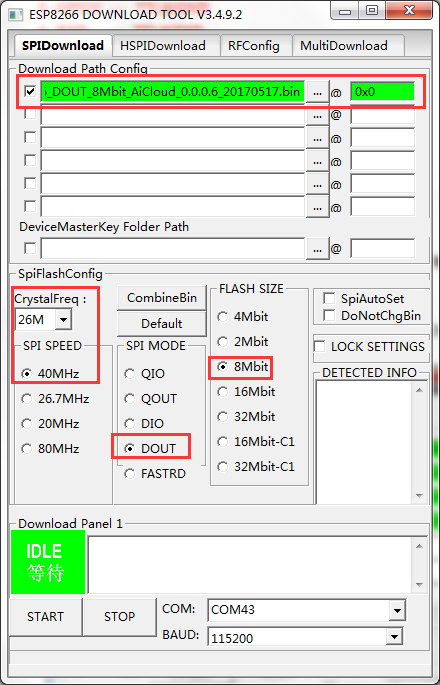Click the 0x0 address field
The image size is (440, 685).
coord(382,92)
